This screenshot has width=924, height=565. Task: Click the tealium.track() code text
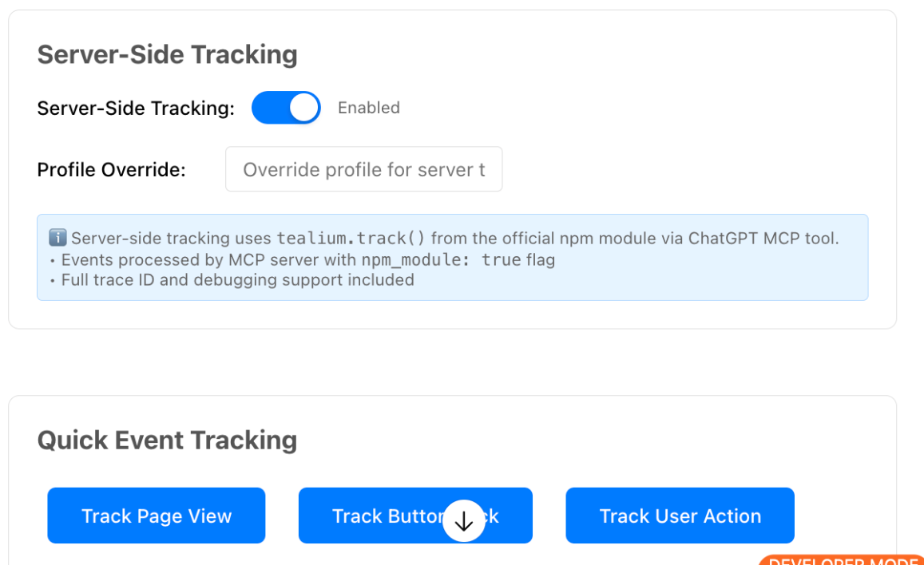[x=351, y=238]
